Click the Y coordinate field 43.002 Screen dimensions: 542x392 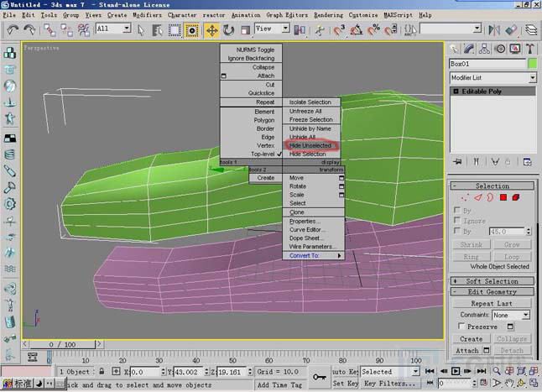click(189, 372)
